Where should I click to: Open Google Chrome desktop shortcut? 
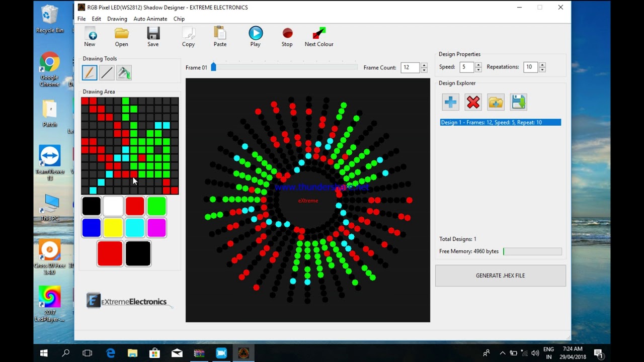pyautogui.click(x=50, y=70)
